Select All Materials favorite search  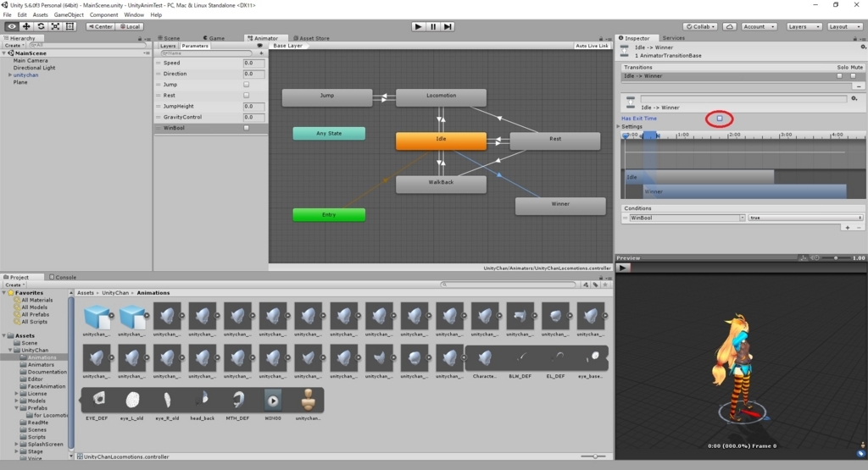coord(36,301)
